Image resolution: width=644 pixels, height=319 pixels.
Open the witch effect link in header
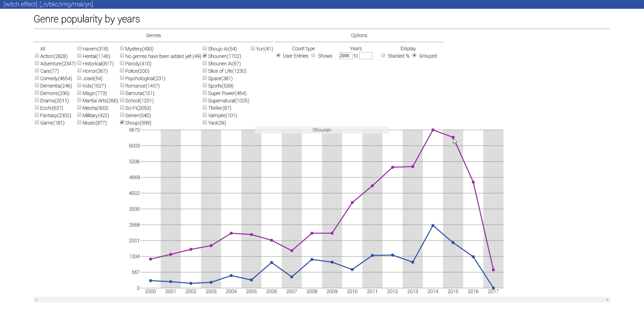(x=21, y=4)
